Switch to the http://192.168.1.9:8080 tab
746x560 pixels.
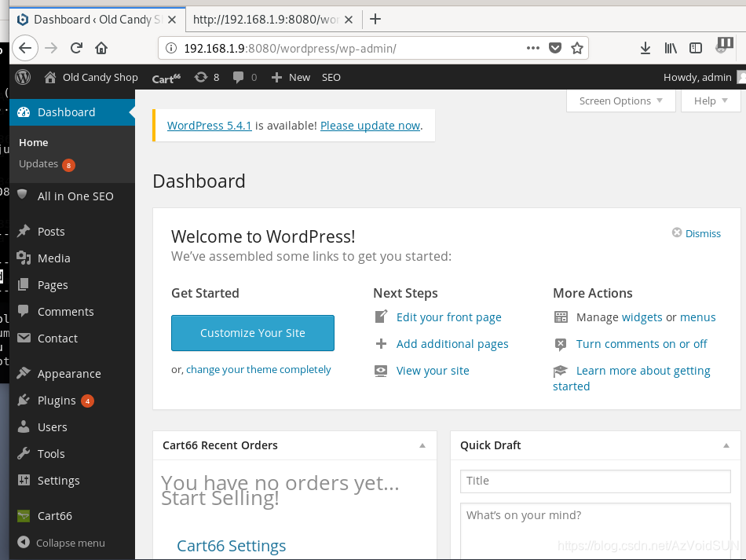pyautogui.click(x=265, y=20)
